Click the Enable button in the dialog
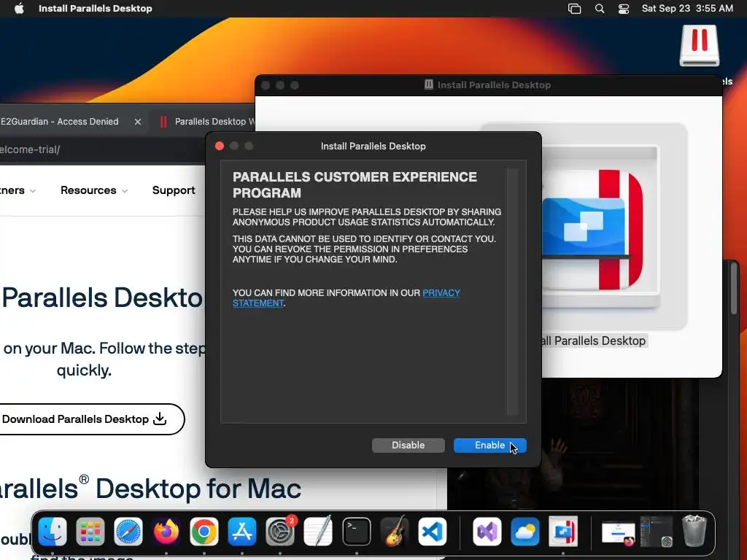This screenshot has height=560, width=747. [x=489, y=446]
